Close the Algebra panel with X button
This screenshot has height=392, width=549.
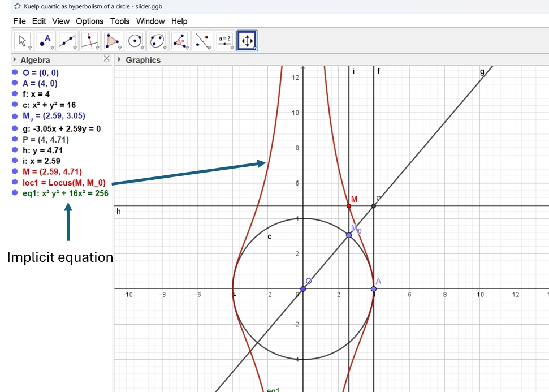pyautogui.click(x=107, y=59)
